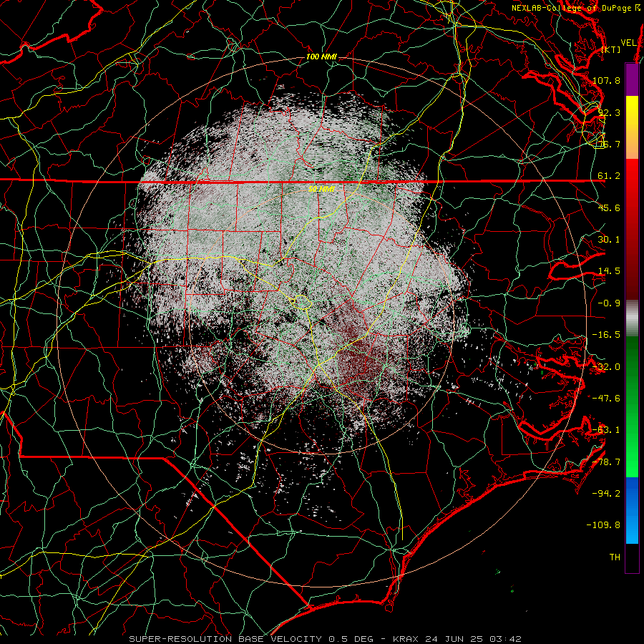This screenshot has width=644, height=644.
Task: Pick the purple segment of velocity scale
Action: tap(632, 80)
